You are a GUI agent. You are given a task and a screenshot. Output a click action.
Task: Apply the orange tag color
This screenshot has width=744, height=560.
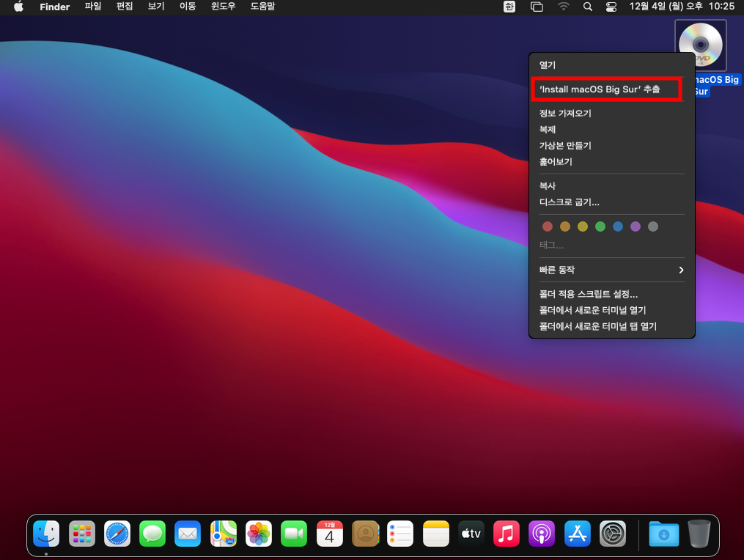[565, 226]
